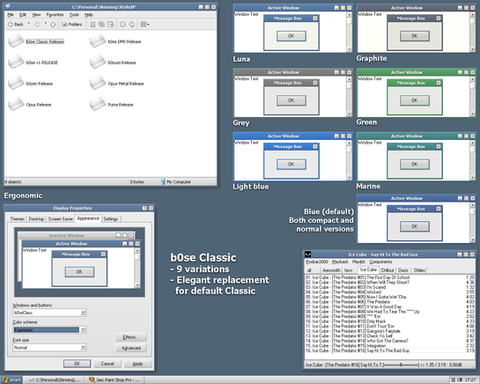This screenshot has width=480, height=384.
Task: Click OK in the Green preview message box
Action: 414,100
